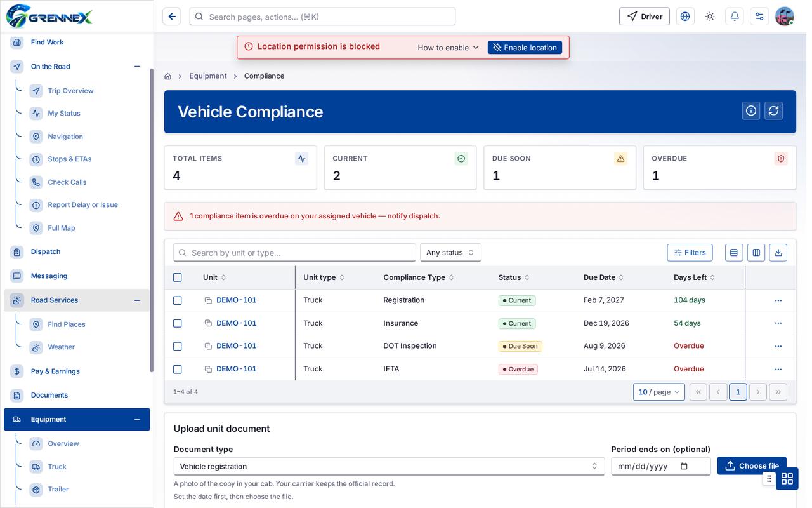This screenshot has height=508, width=812.
Task: Open the row actions menu for the IFTA row
Action: (x=778, y=369)
